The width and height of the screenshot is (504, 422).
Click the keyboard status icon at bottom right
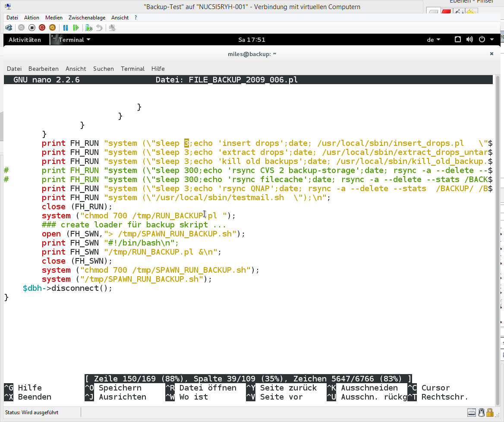click(472, 413)
